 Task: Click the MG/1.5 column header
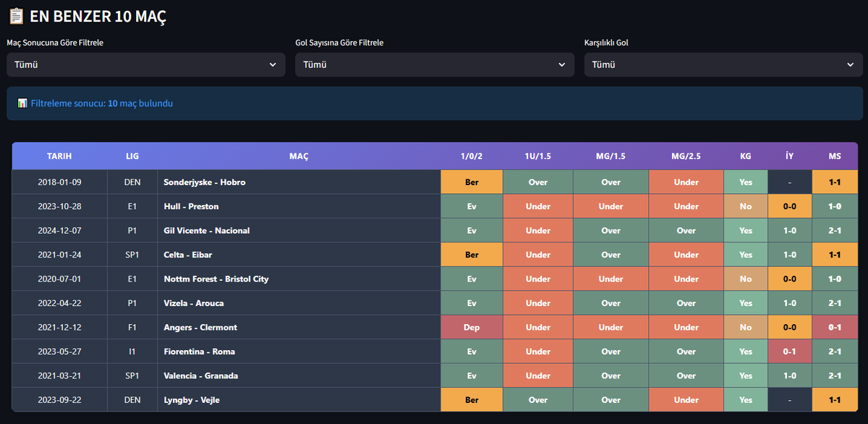click(x=611, y=156)
